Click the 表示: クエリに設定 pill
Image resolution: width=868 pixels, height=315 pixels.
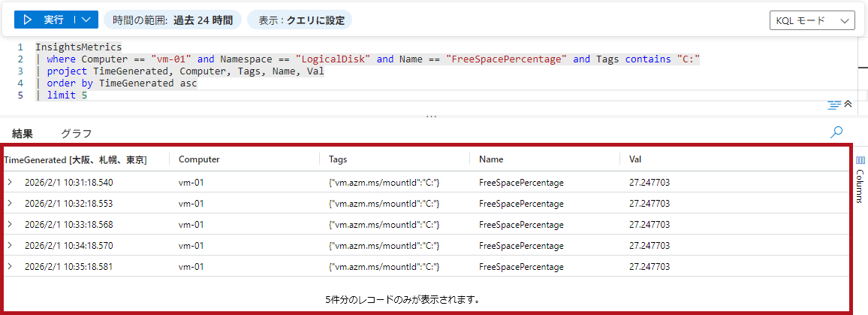tap(300, 20)
